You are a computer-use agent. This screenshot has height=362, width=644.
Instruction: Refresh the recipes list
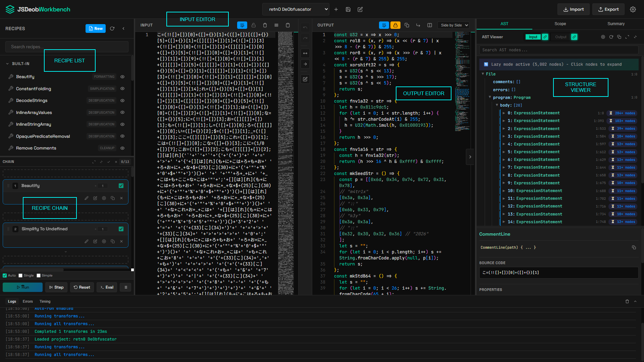112,28
